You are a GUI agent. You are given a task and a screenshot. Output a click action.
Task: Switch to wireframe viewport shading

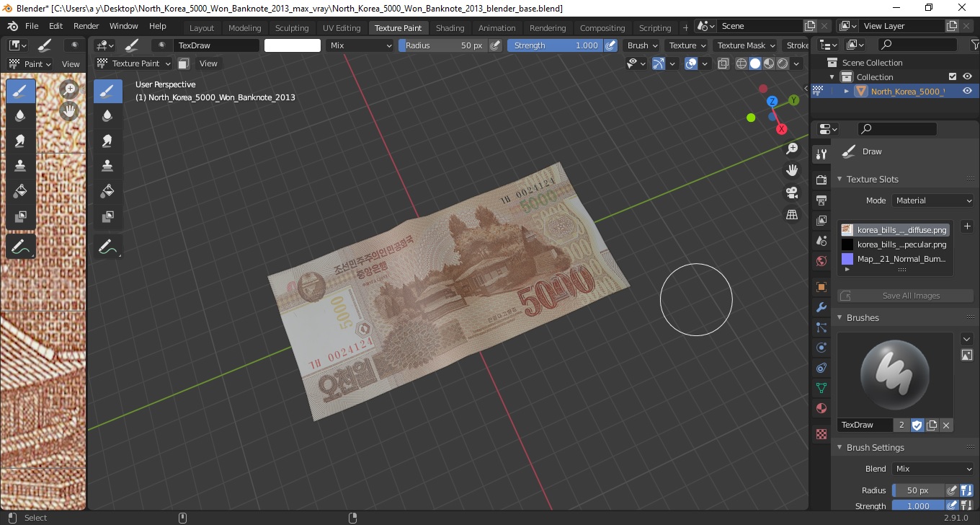pyautogui.click(x=741, y=63)
